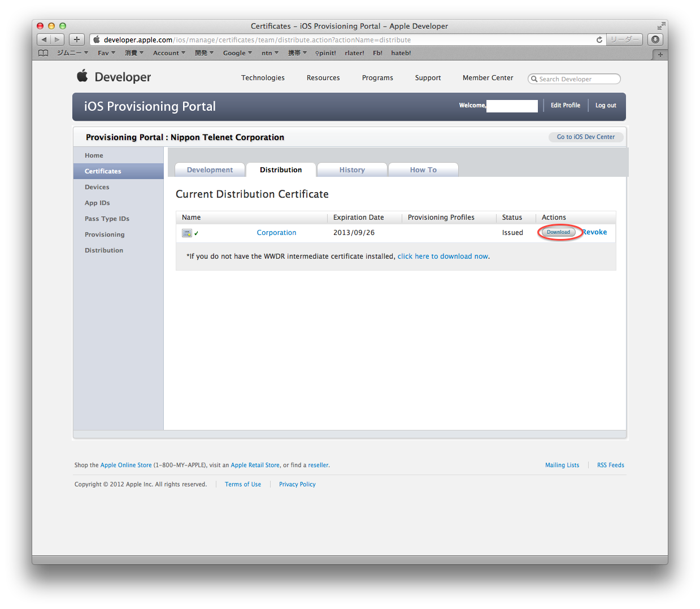700x609 pixels.
Task: Revoke the distribution certificate
Action: click(595, 232)
